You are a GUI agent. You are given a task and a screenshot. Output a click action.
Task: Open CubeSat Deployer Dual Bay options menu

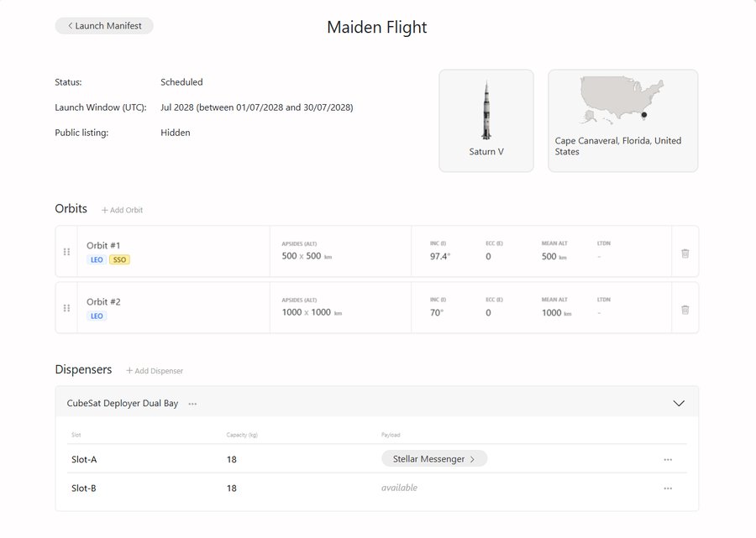193,404
